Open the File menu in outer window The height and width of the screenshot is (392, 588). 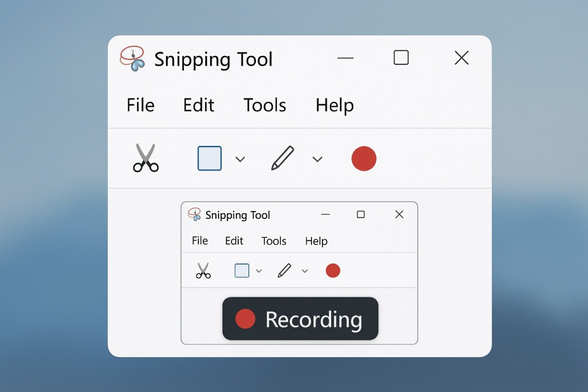(140, 105)
